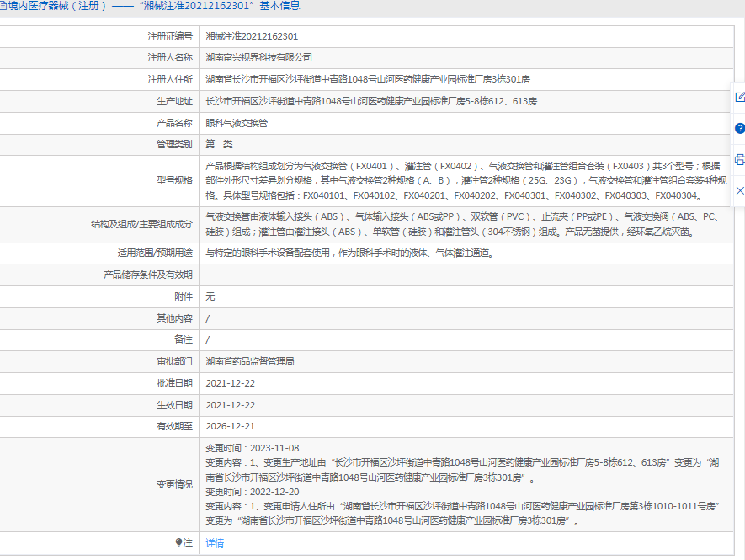This screenshot has height=560, width=745.
Task: Click the change time 变更时间：2023-11-08 line
Action: click(253, 448)
